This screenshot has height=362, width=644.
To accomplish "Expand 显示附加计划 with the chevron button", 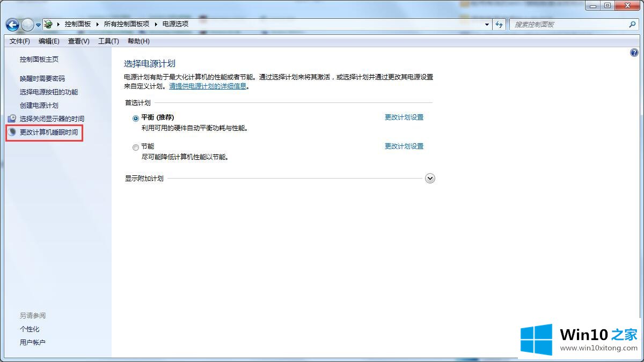I will click(429, 179).
